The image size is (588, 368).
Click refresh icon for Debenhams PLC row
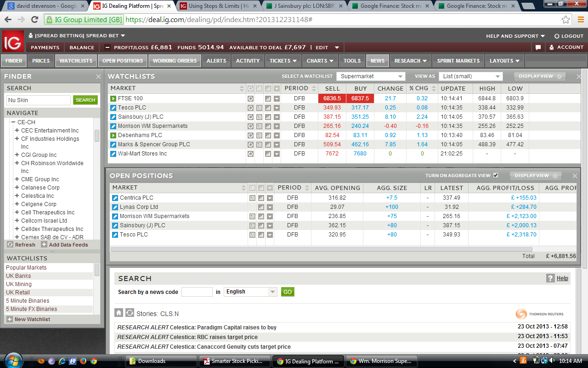point(250,135)
